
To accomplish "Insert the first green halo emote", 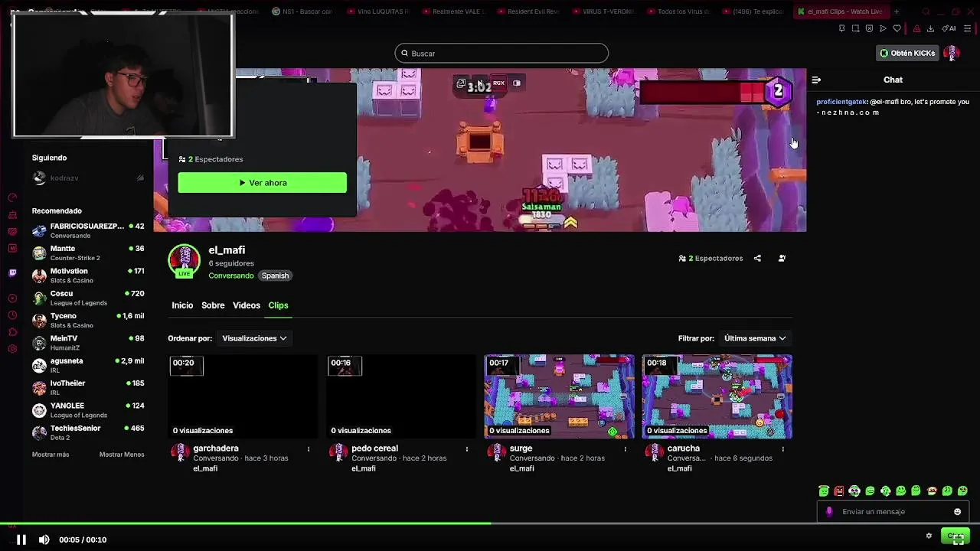I will click(x=824, y=491).
